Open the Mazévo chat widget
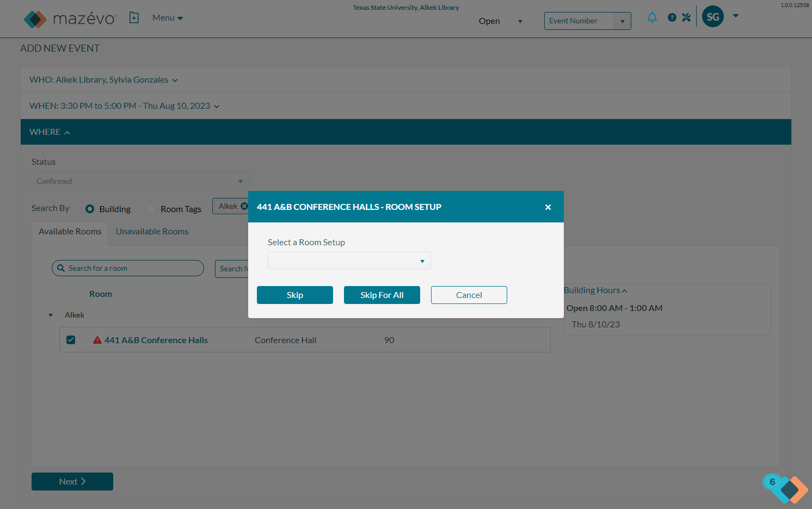 click(785, 488)
